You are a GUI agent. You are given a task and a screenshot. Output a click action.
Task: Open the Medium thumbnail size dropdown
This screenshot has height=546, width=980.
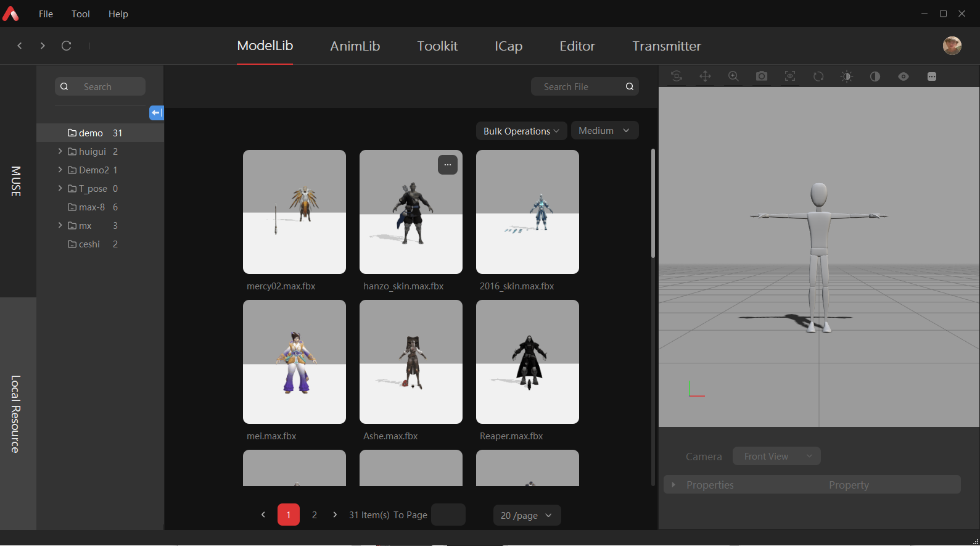tap(604, 130)
